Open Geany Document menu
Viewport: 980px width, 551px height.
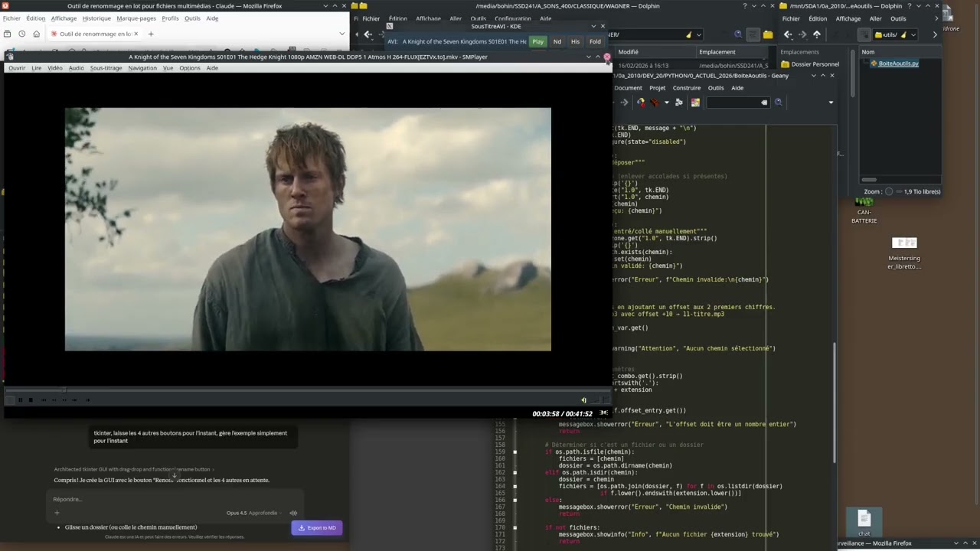tap(628, 88)
